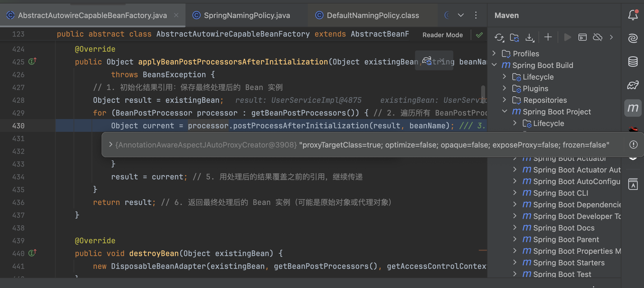
Task: Show hidden editor tabs dropdown
Action: tap(461, 15)
